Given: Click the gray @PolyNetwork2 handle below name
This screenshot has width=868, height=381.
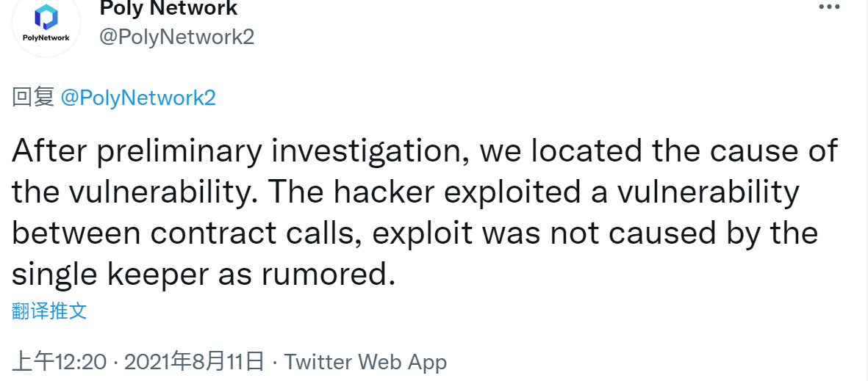Looking at the screenshot, I should tap(176, 37).
